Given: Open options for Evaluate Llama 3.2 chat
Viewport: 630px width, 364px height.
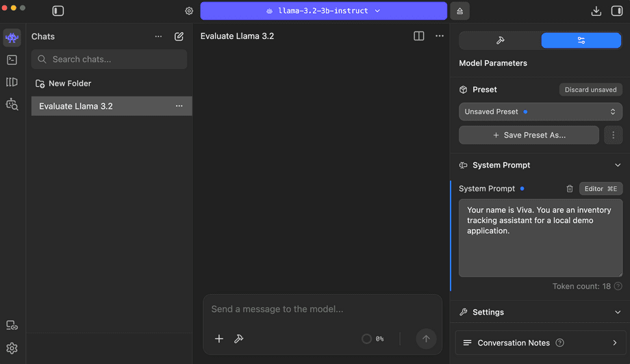Looking at the screenshot, I should 179,106.
